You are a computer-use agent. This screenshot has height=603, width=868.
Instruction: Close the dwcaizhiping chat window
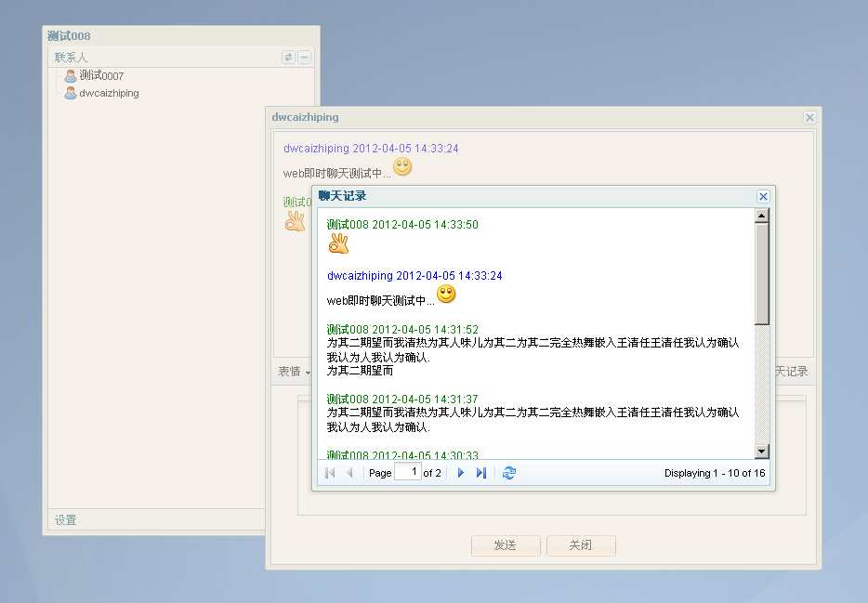click(809, 117)
